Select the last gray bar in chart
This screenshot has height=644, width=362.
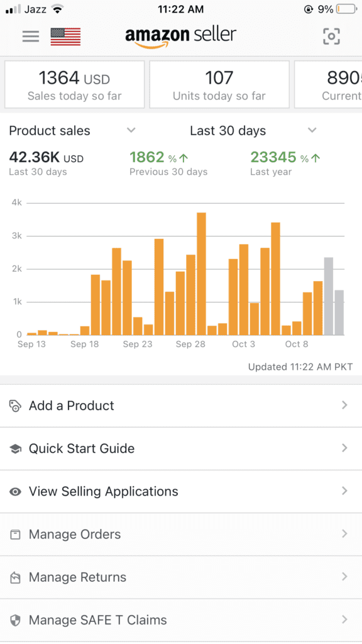click(x=339, y=313)
